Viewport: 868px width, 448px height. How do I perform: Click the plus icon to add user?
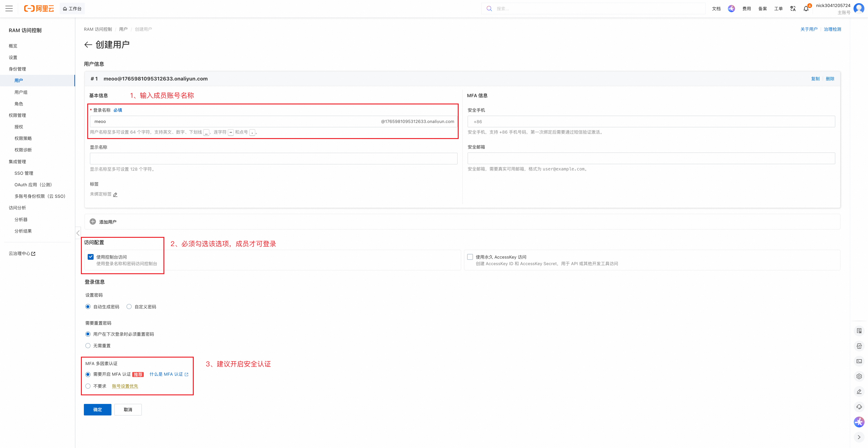coord(93,222)
